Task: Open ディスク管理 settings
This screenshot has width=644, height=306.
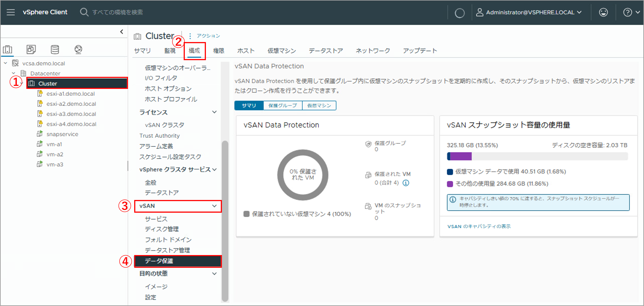Action: pyautogui.click(x=162, y=229)
